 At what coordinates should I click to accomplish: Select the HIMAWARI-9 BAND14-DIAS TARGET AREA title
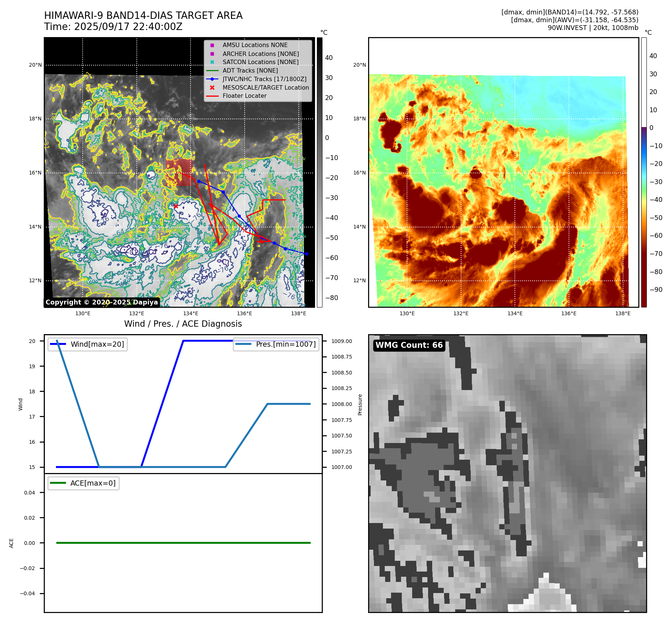click(143, 16)
